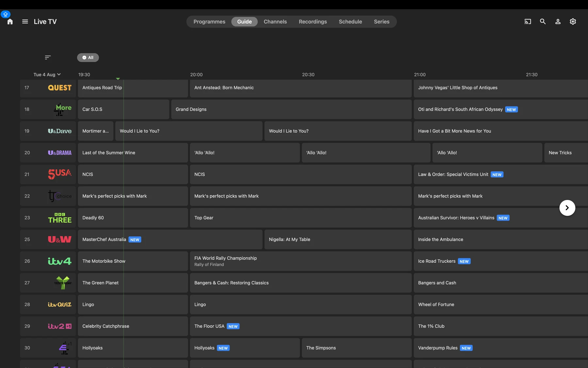This screenshot has width=588, height=368.
Task: Switch to the Guide tab
Action: pyautogui.click(x=244, y=22)
